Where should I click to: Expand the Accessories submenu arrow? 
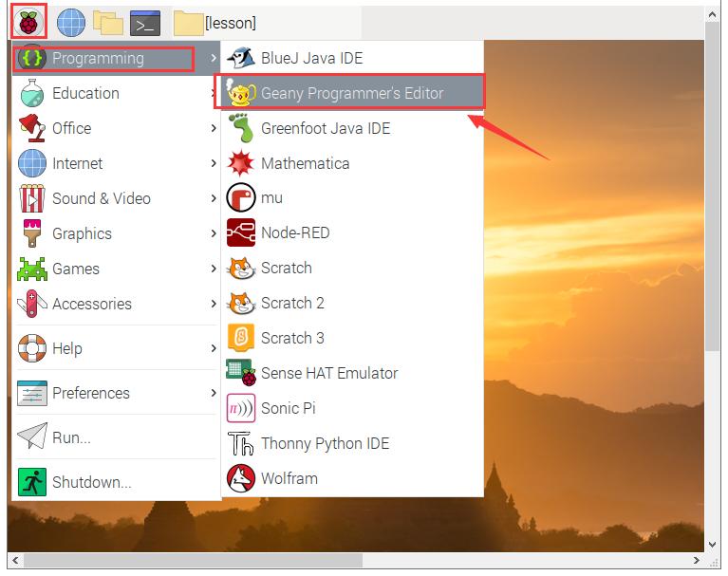pyautogui.click(x=214, y=304)
